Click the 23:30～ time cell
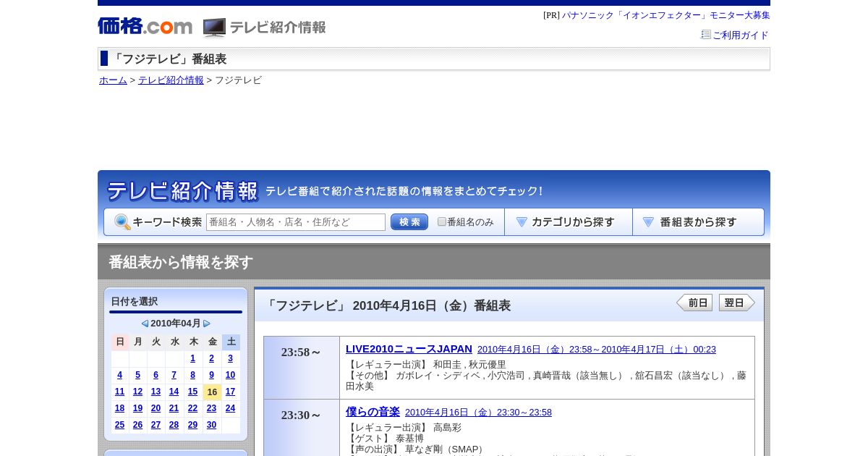868x456 pixels. coord(302,428)
